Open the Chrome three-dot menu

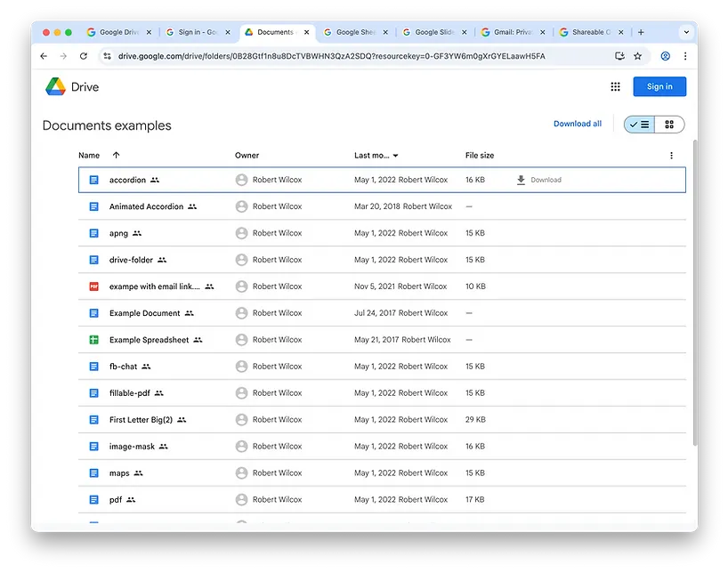click(x=685, y=56)
